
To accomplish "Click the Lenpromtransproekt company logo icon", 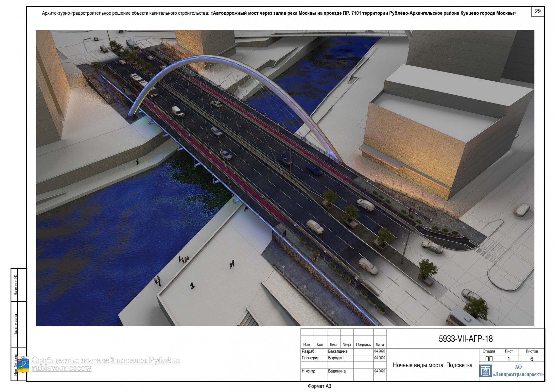I will click(x=485, y=371).
